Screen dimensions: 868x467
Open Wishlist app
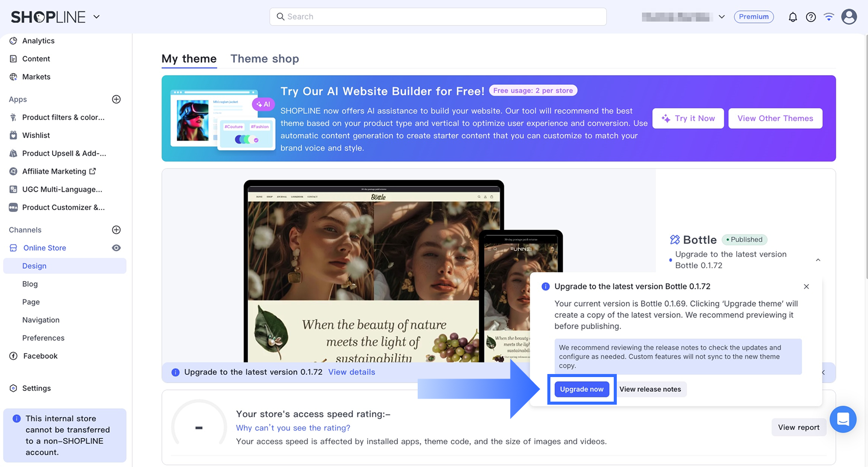click(x=36, y=135)
